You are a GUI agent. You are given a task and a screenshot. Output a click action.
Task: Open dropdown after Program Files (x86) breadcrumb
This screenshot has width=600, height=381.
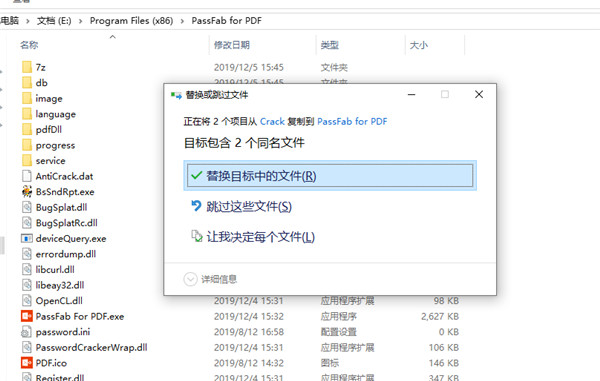182,21
